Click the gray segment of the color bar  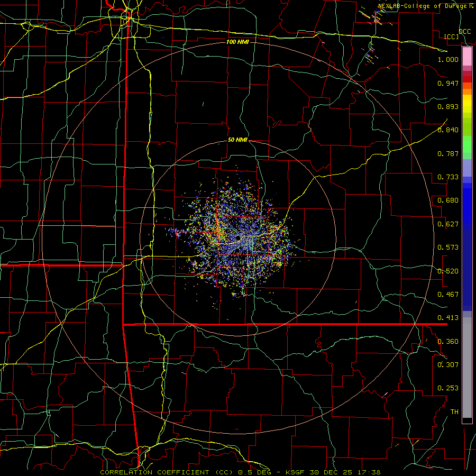467,368
